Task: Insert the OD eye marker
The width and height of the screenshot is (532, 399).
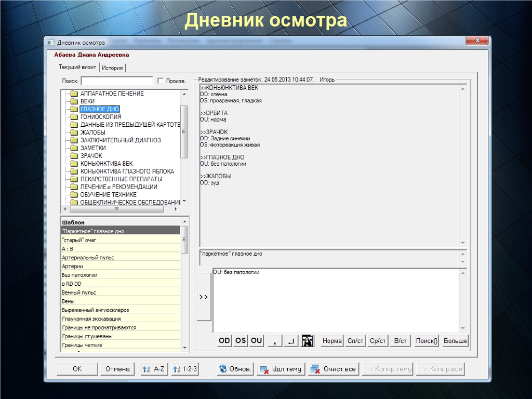Action: tap(224, 341)
